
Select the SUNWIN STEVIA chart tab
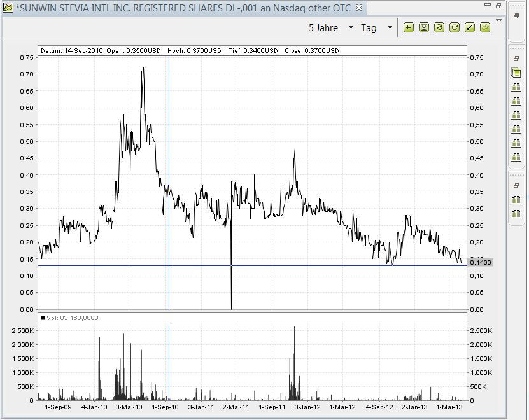(x=183, y=8)
